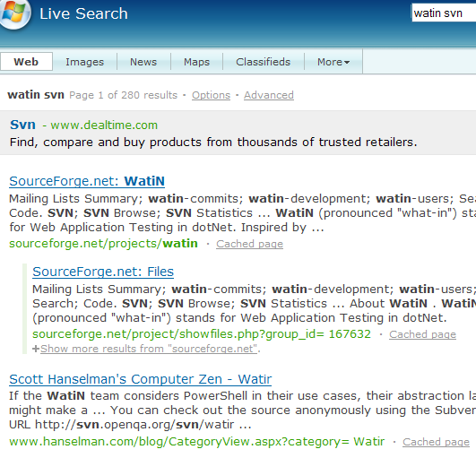Viewport: 476px width, 458px height.
Task: Click the Windows Live Search logo icon
Action: pyautogui.click(x=15, y=13)
